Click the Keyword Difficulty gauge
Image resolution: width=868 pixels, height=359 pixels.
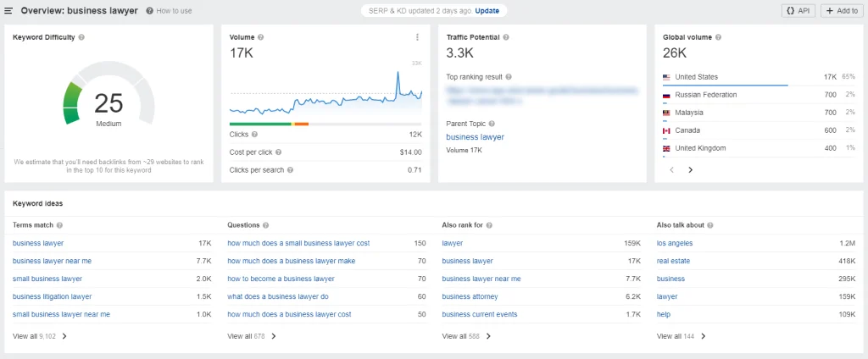click(108, 93)
